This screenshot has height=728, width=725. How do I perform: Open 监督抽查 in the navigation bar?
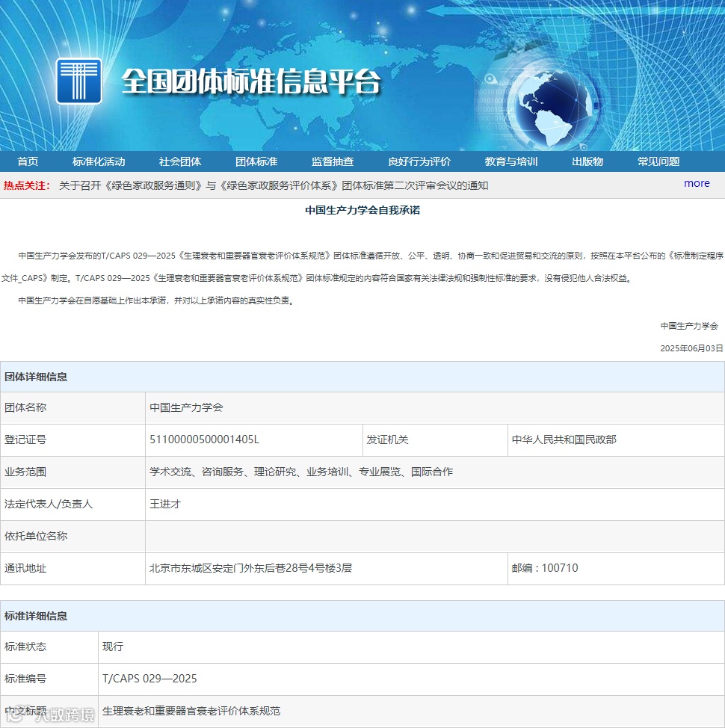(333, 161)
